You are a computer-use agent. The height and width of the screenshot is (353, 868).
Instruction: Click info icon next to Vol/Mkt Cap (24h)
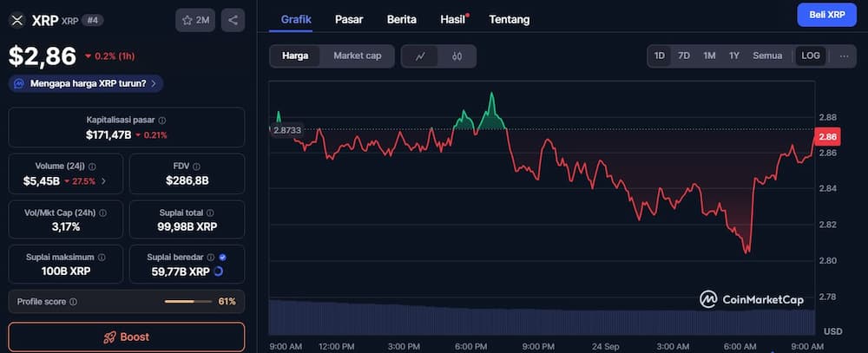102,212
